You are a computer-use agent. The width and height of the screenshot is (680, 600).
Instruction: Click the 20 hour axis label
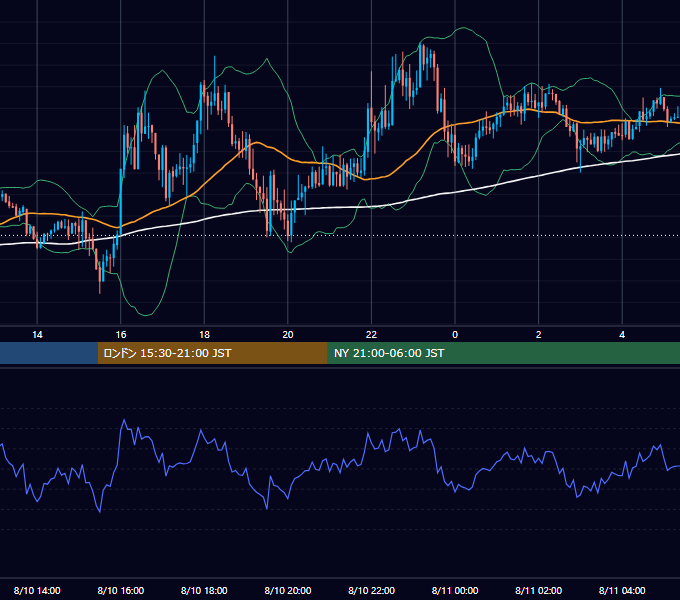coord(288,335)
